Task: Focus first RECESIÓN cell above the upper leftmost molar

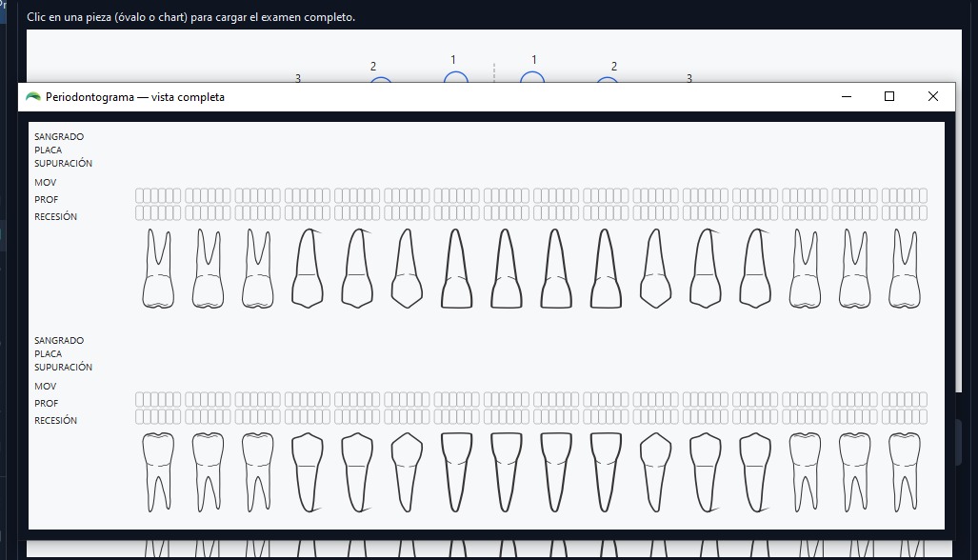Action: point(139,212)
